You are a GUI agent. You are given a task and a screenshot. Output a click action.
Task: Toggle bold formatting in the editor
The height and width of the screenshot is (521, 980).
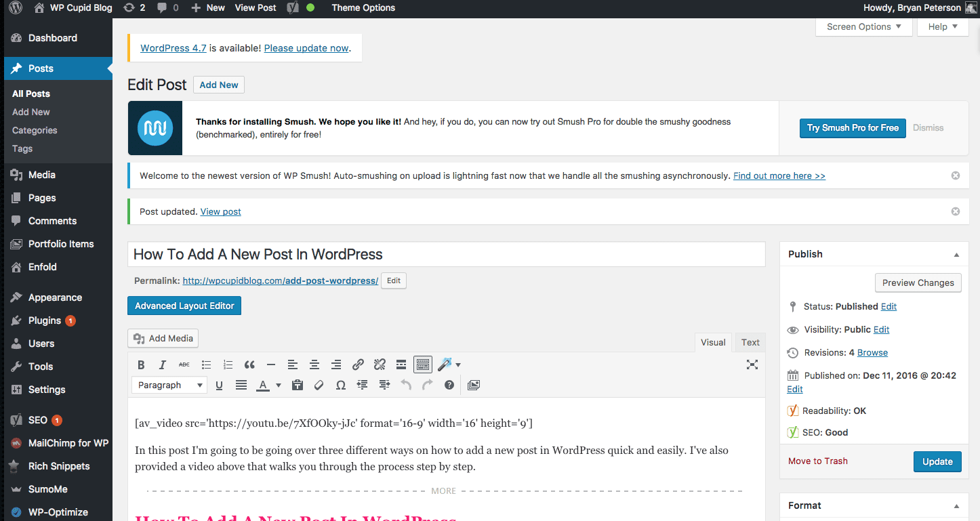click(x=141, y=364)
